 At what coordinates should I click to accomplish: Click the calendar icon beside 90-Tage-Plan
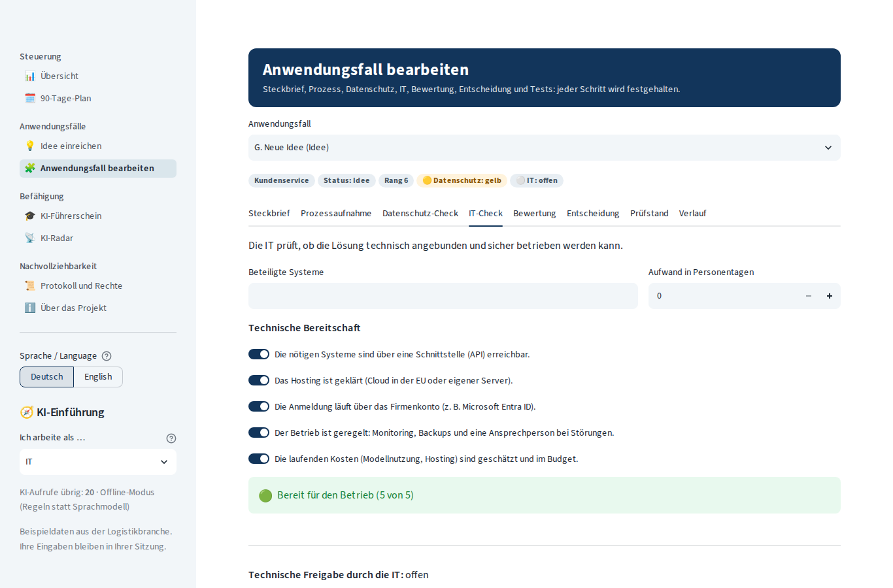(30, 99)
